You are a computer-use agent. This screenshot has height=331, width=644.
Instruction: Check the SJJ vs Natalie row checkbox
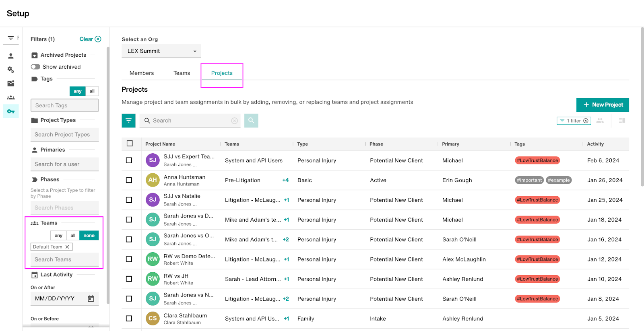coord(129,199)
